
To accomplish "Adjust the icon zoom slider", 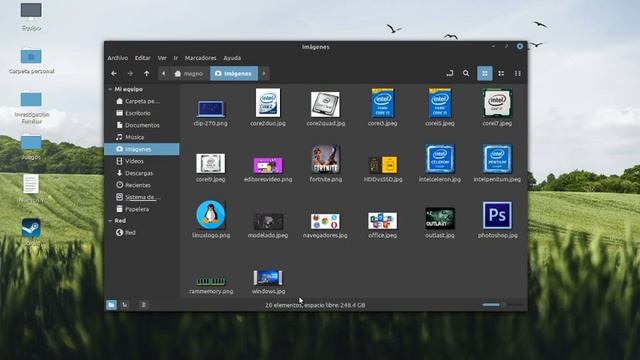I will click(x=503, y=305).
